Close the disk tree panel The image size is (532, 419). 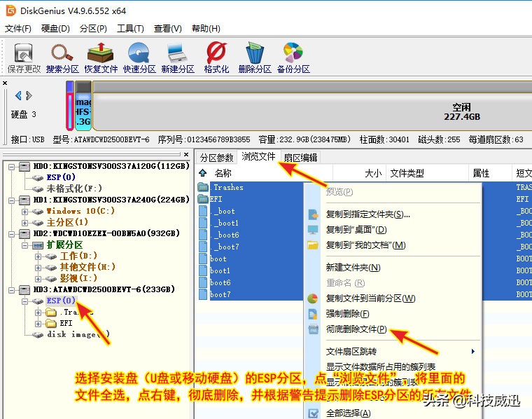point(186,154)
